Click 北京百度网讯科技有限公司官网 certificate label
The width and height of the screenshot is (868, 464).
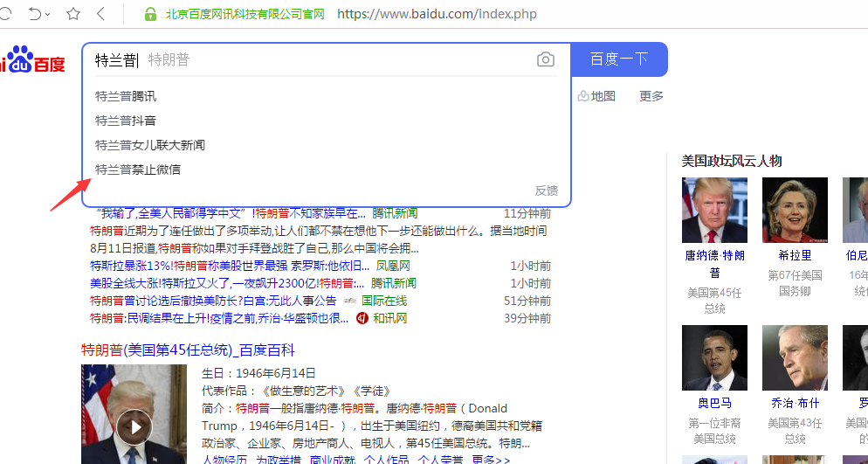[x=245, y=14]
